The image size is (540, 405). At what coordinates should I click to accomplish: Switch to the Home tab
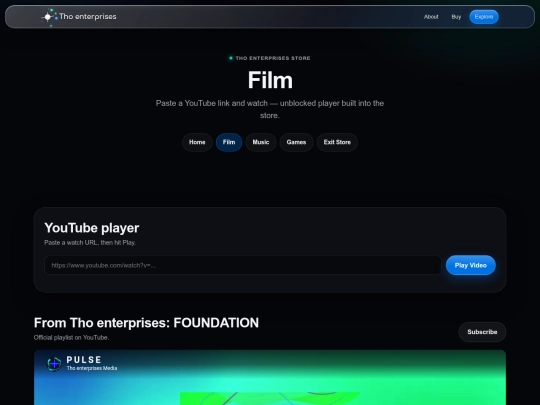(197, 142)
